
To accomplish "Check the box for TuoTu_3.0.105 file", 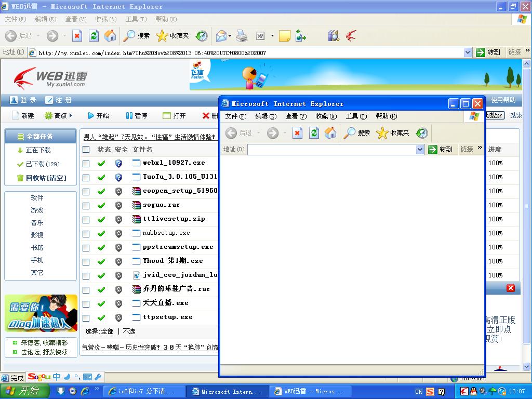I will point(86,178).
